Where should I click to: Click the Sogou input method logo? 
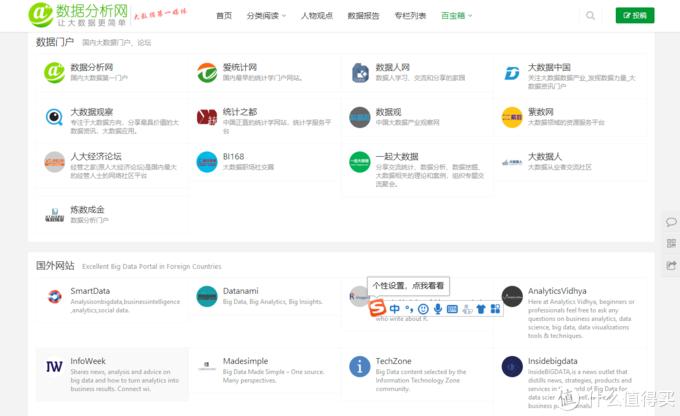point(379,309)
